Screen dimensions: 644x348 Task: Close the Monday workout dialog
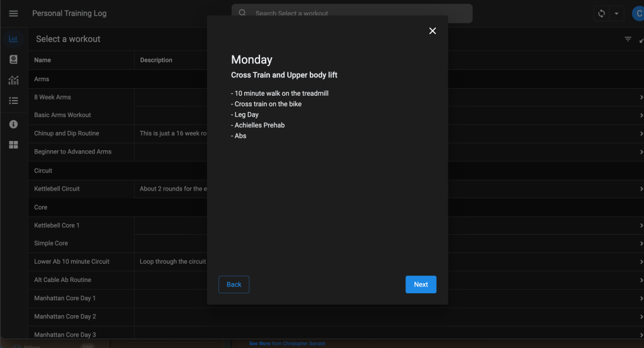click(432, 31)
